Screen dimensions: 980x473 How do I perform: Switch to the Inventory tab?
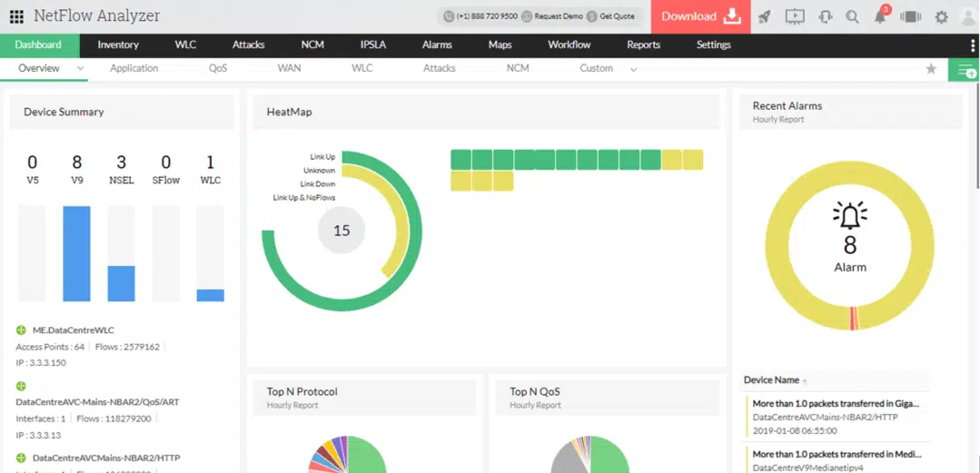point(118,44)
